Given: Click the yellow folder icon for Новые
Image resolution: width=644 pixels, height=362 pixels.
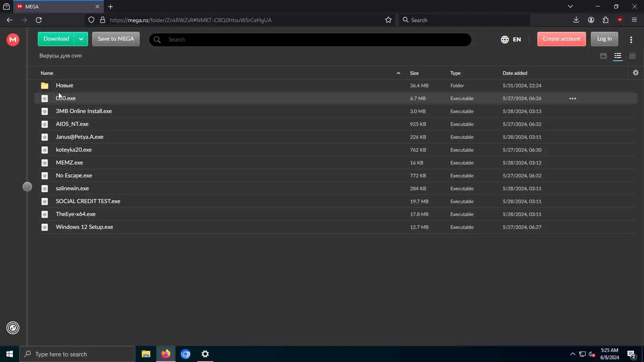Looking at the screenshot, I should (x=45, y=86).
